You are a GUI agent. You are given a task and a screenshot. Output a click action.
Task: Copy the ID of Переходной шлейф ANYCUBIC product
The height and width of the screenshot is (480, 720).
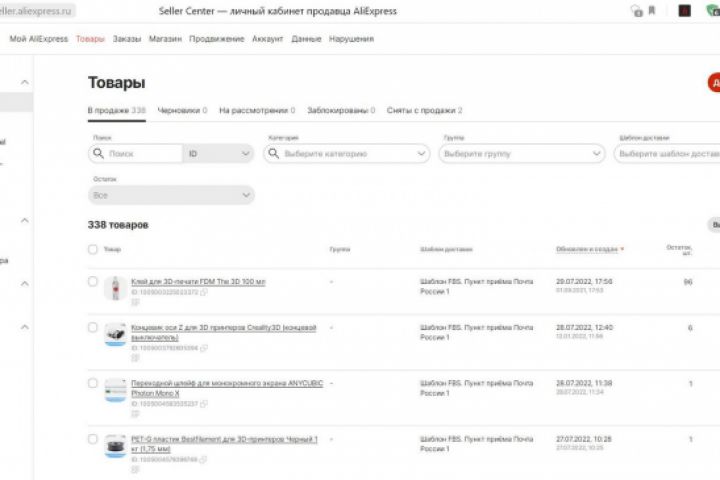point(204,404)
